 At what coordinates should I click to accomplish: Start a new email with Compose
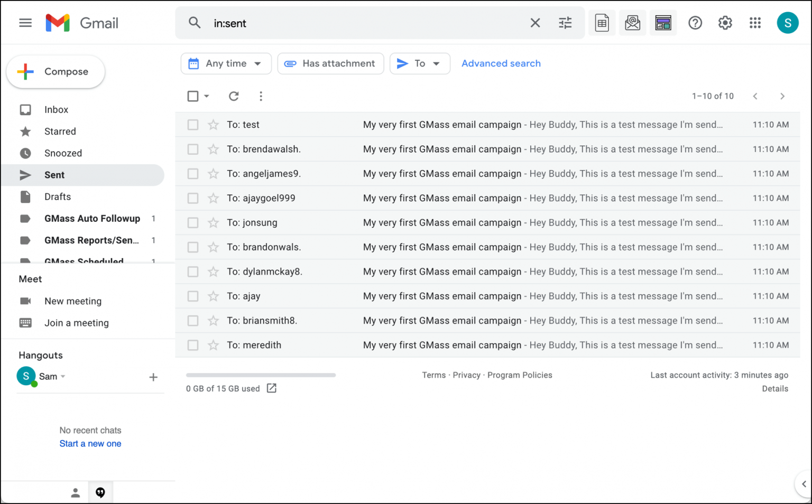click(55, 71)
